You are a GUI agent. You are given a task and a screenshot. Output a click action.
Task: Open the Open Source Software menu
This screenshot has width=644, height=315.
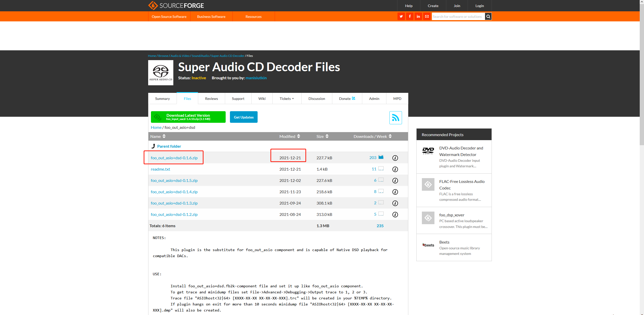tap(169, 17)
